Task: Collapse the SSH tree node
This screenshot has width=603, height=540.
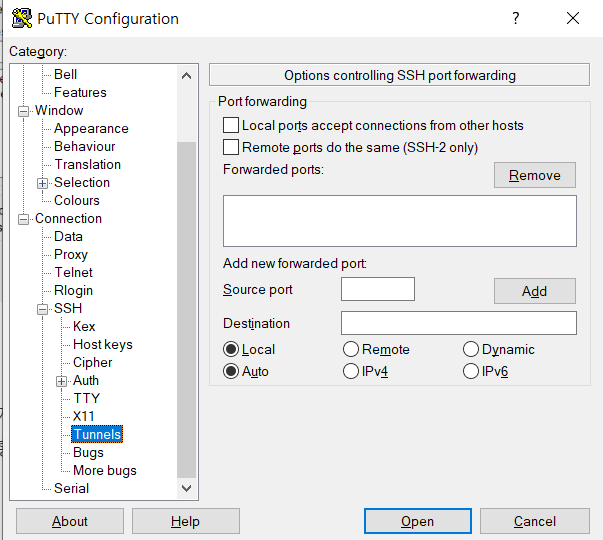Action: (42, 309)
